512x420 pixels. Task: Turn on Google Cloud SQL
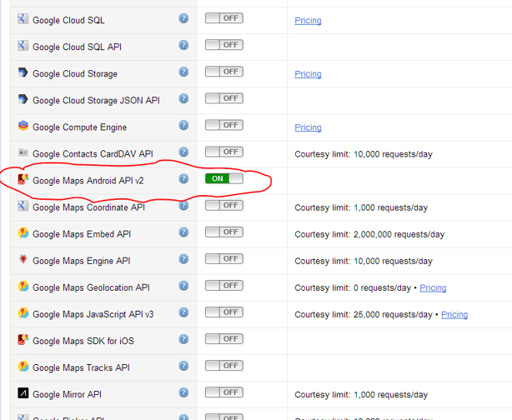(x=224, y=18)
